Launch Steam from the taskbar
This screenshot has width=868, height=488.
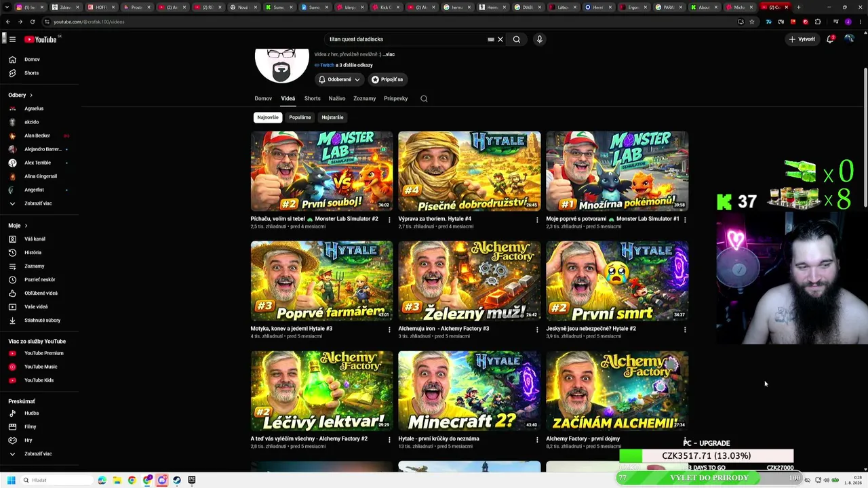[x=177, y=481]
